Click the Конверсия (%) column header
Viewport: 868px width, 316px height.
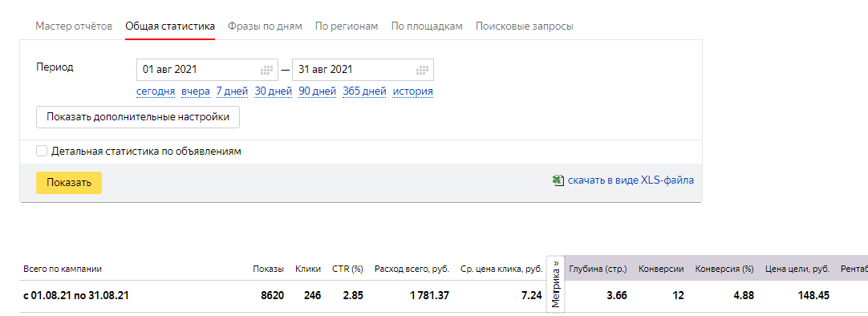pos(724,269)
